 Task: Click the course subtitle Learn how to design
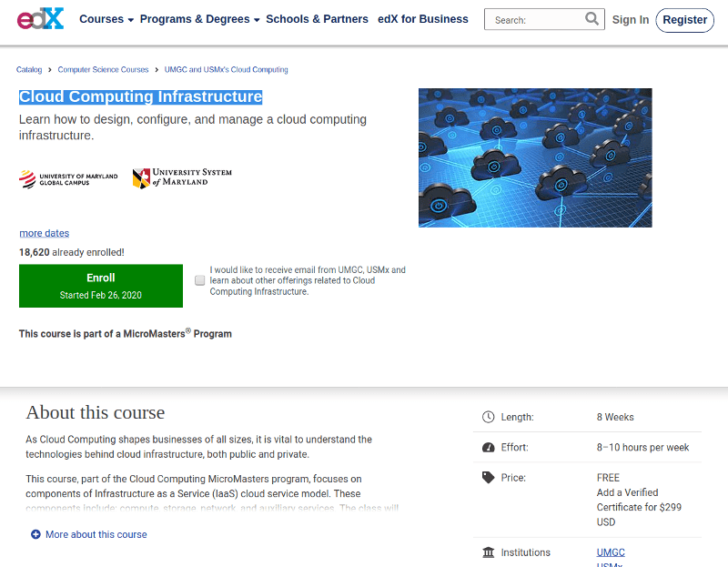tap(193, 127)
